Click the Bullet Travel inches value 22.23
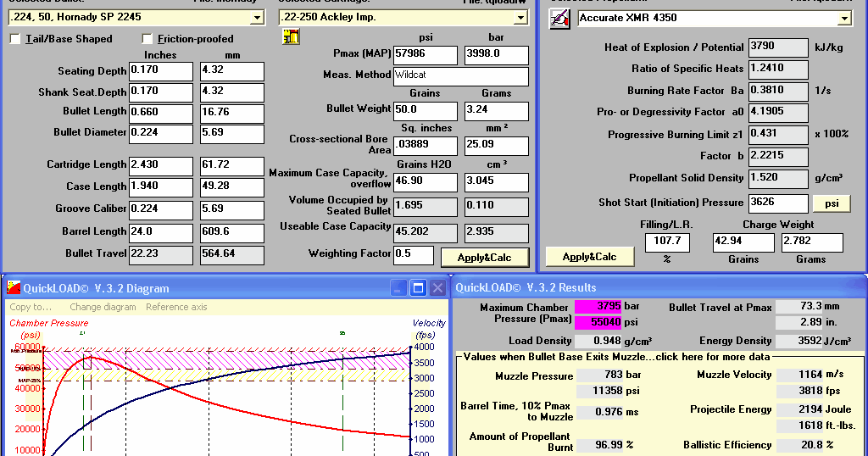Image resolution: width=868 pixels, height=456 pixels. (160, 255)
